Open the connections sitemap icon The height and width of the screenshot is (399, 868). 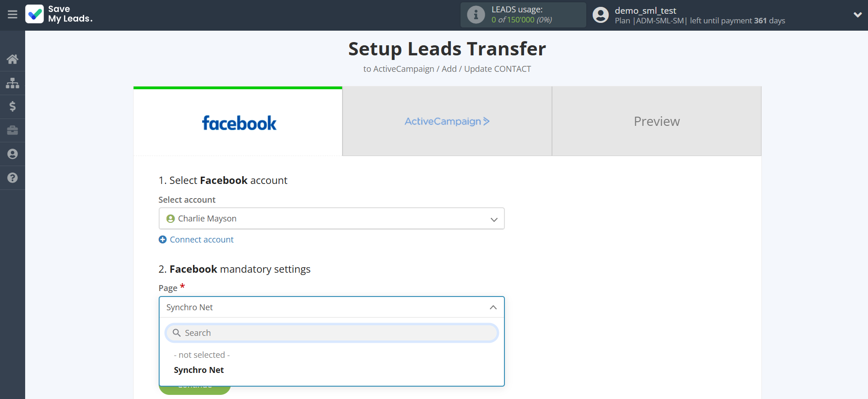click(x=12, y=83)
